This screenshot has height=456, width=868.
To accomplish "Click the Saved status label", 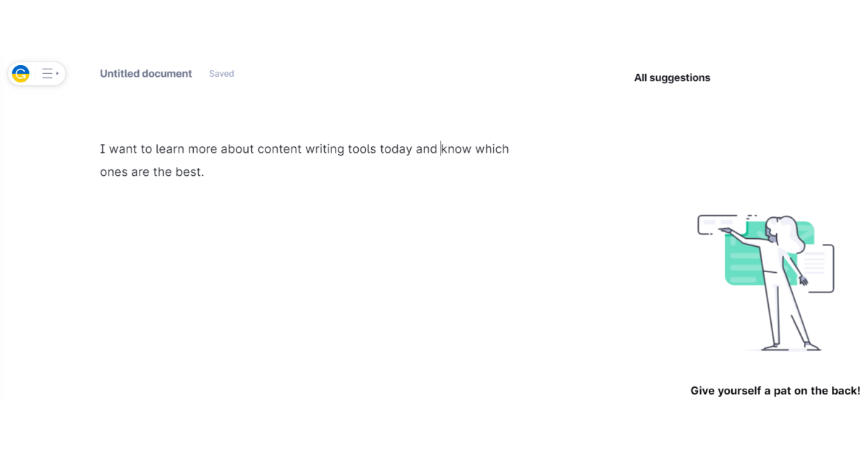I will pos(221,74).
